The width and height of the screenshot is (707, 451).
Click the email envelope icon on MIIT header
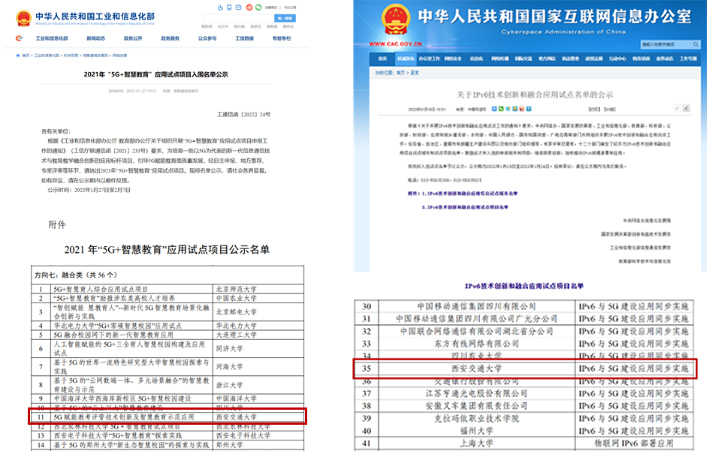click(238, 7)
